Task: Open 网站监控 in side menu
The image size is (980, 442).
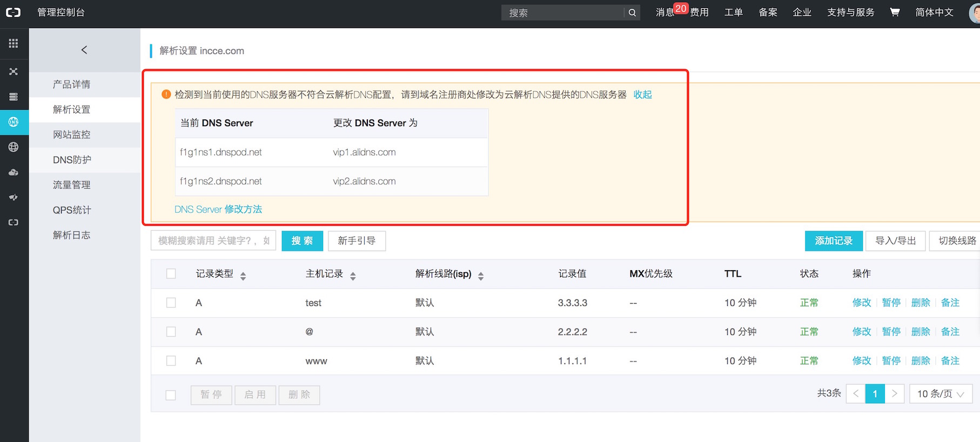Action: coord(85,135)
